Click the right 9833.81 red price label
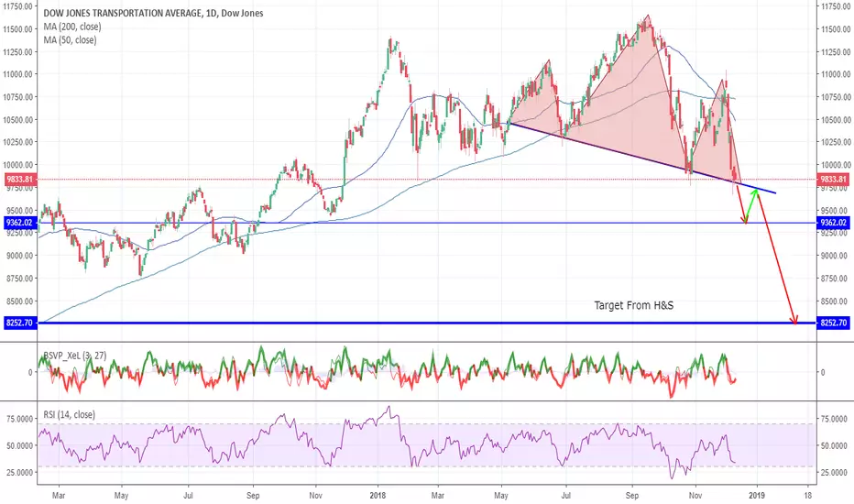854x504 pixels. (x=833, y=179)
